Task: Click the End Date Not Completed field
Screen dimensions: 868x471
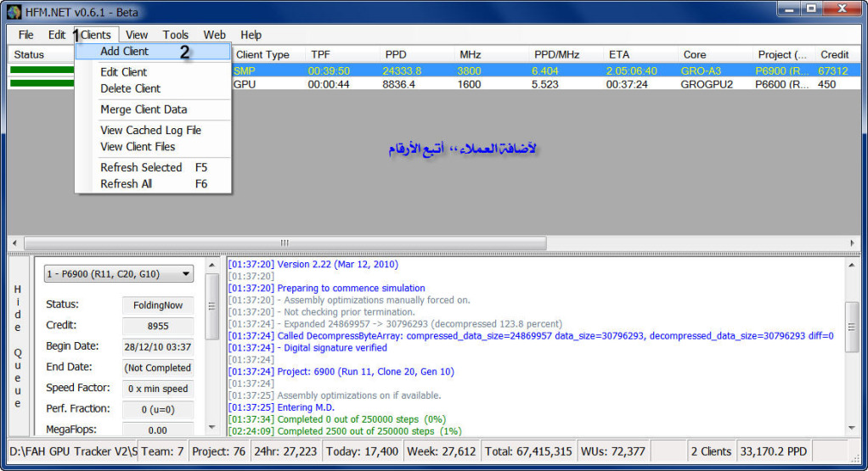Action: pyautogui.click(x=158, y=367)
